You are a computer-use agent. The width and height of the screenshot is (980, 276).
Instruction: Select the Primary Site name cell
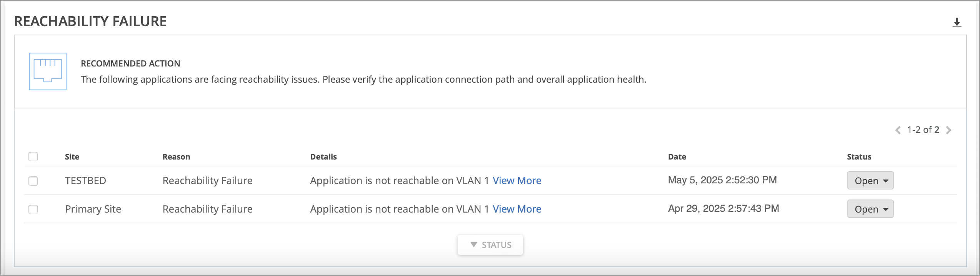(93, 209)
